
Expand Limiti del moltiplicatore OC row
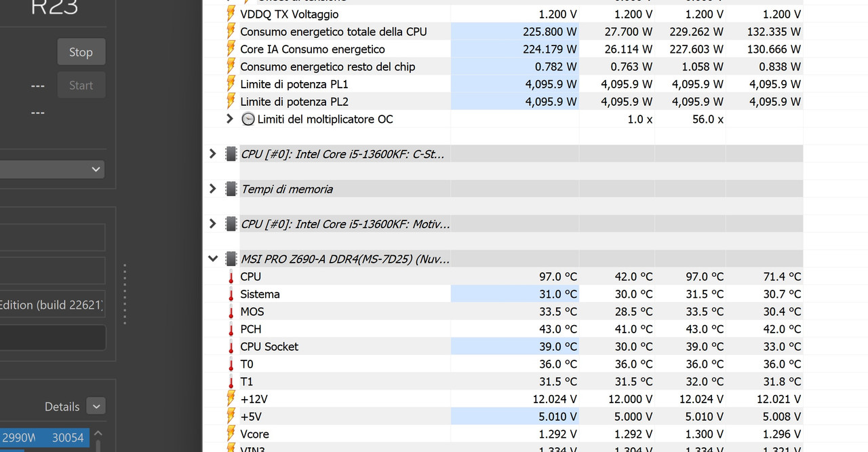(x=231, y=119)
